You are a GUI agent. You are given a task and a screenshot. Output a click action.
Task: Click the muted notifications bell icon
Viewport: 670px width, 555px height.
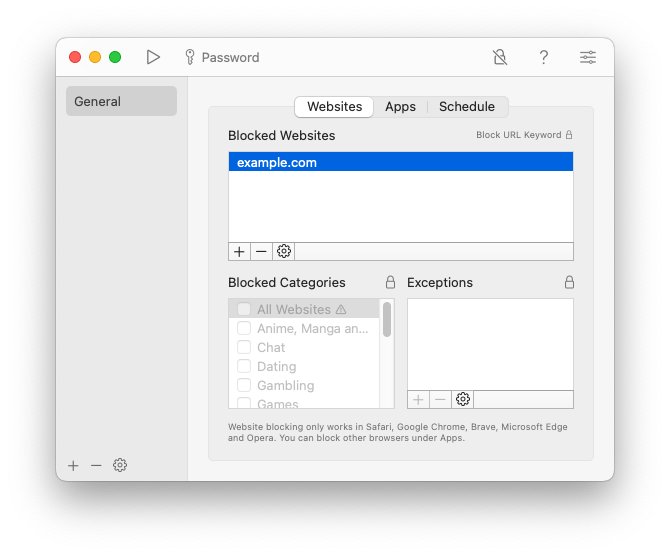(x=500, y=57)
